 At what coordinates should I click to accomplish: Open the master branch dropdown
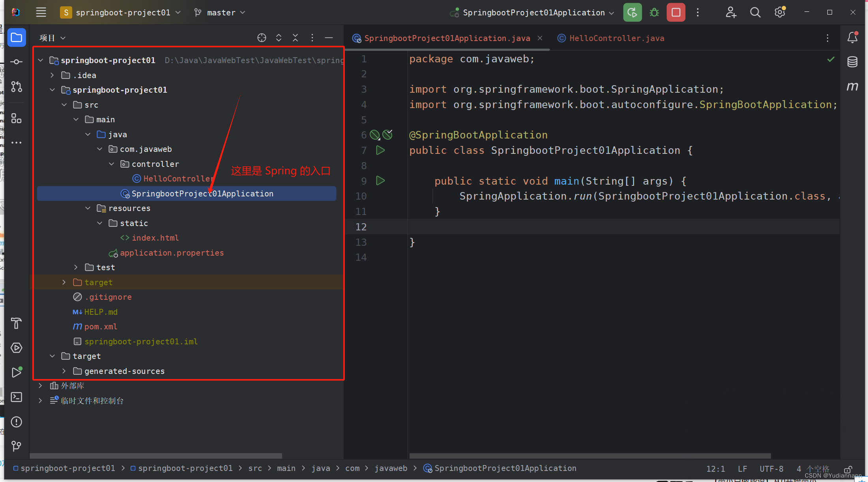[x=220, y=12]
